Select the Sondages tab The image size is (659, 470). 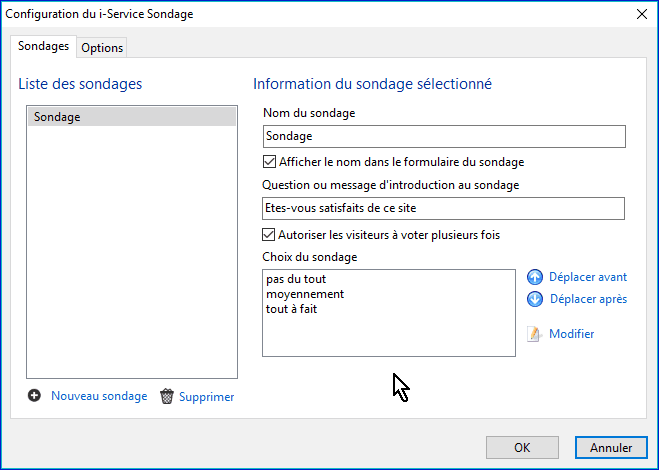pos(44,47)
